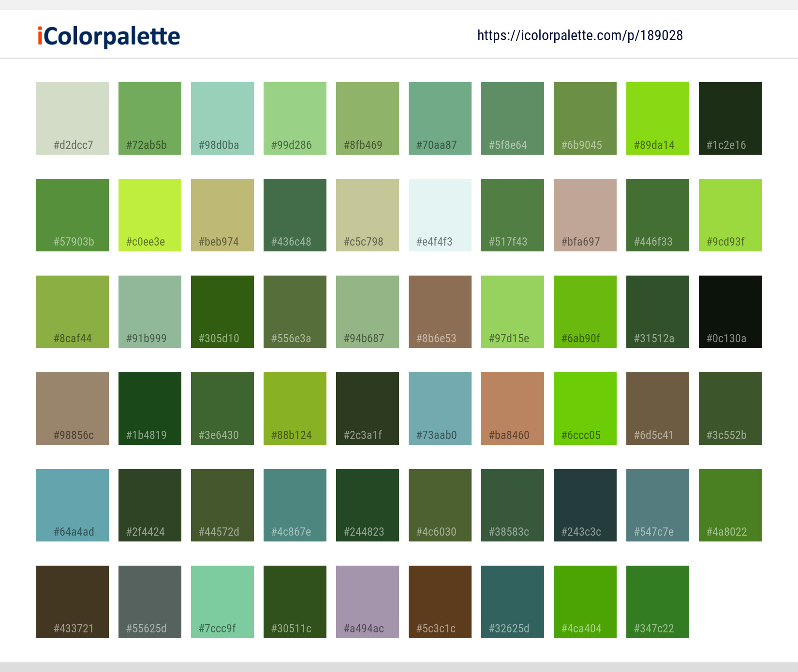The width and height of the screenshot is (798, 672).
Task: Click the #244823 color tile
Action: point(368,505)
